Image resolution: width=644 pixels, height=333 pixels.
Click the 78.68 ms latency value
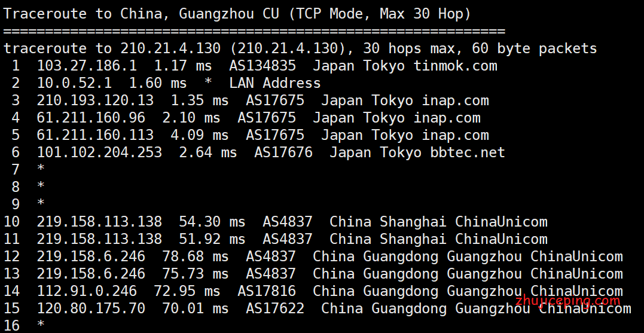point(196,256)
